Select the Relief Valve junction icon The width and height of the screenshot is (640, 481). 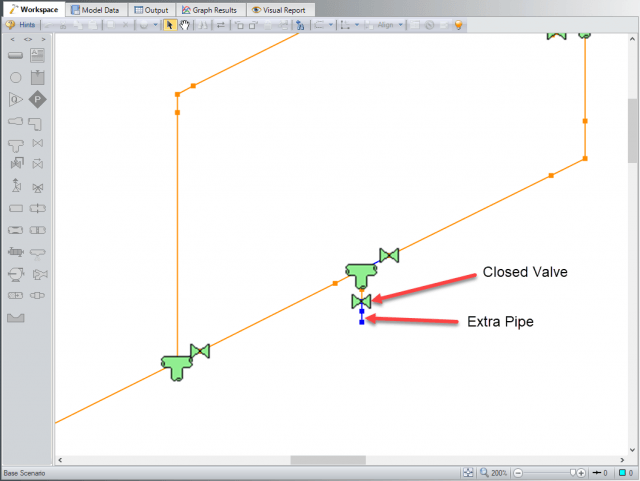16,185
